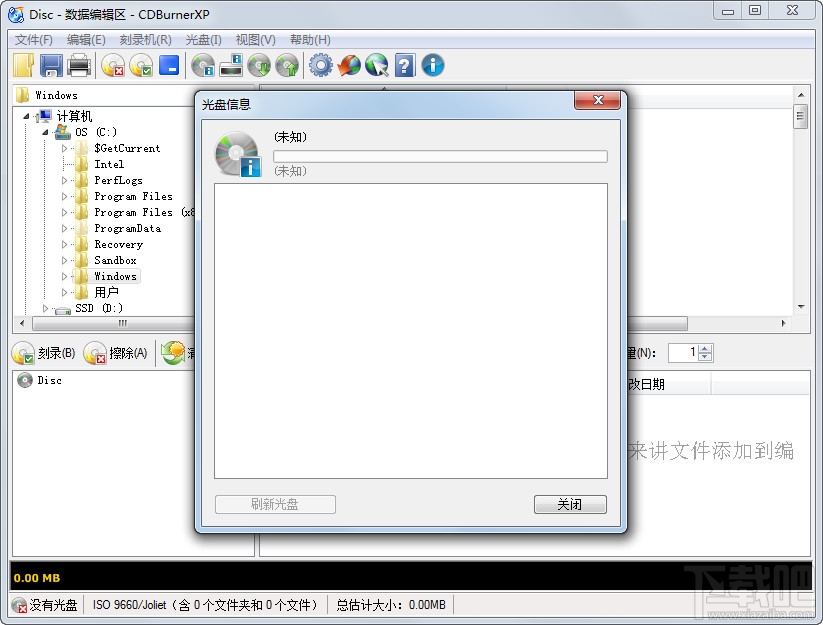This screenshot has width=823, height=625.
Task: Open a folder using the yellow folder toolbar icon
Action: point(23,65)
